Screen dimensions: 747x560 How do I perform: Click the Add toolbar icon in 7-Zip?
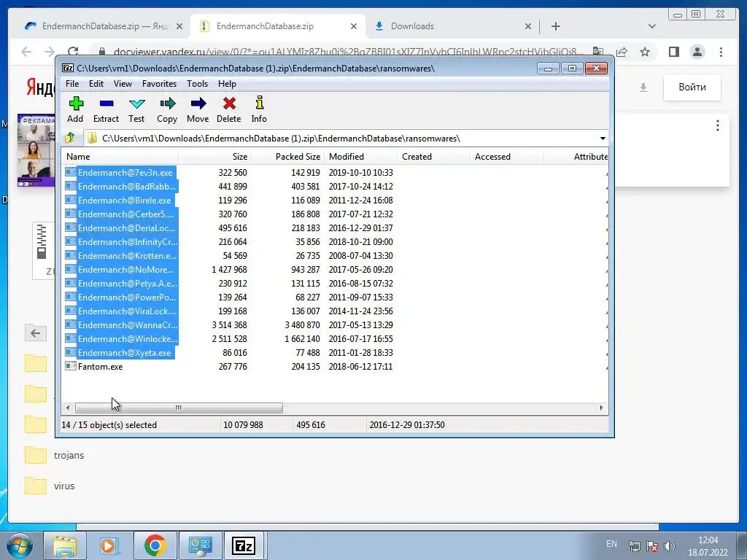[x=75, y=109]
